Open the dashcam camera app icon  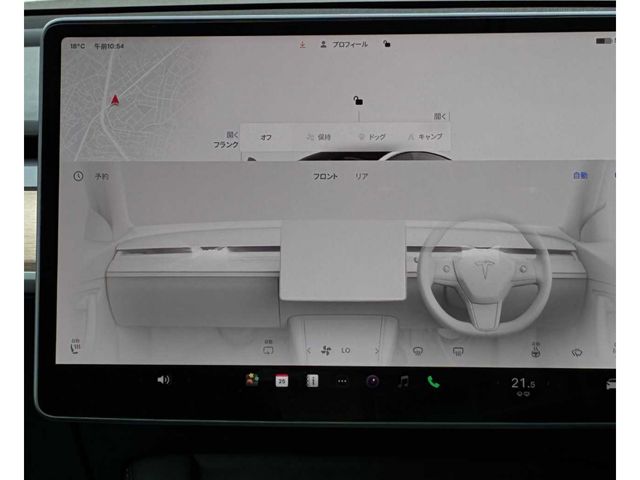pos(372,381)
